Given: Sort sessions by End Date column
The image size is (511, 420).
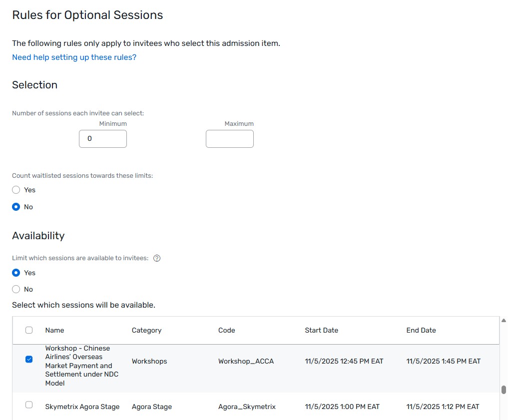Looking at the screenshot, I should (421, 330).
